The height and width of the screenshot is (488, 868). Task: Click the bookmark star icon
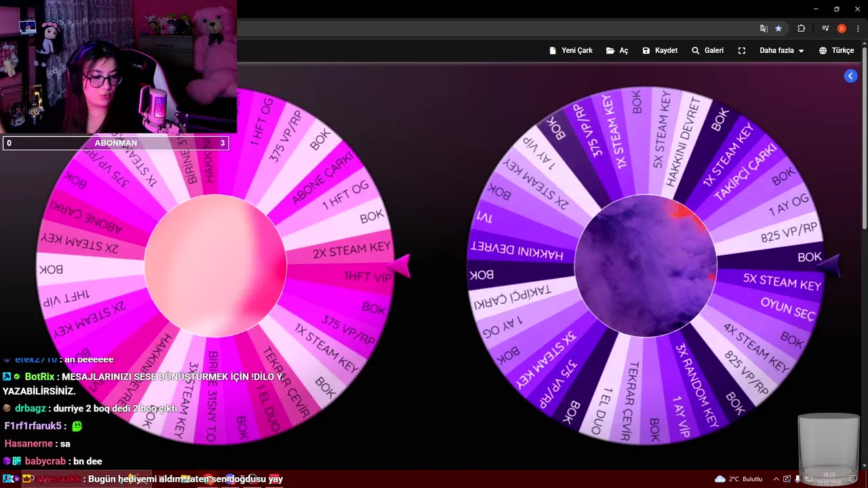click(778, 28)
